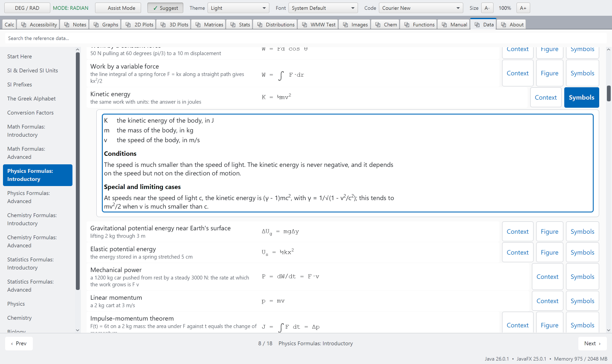Image resolution: width=612 pixels, height=364 pixels.
Task: Click the pop-out icon on the Chem tab
Action: (378, 25)
